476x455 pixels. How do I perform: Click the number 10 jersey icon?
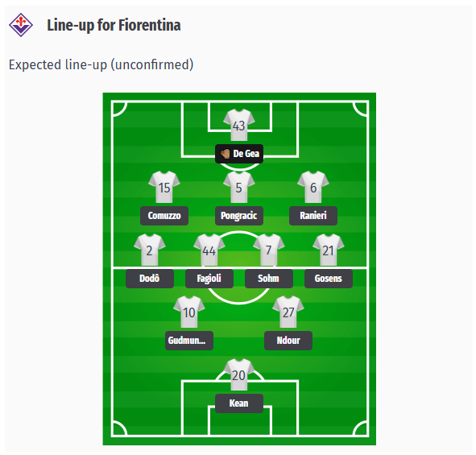(189, 312)
